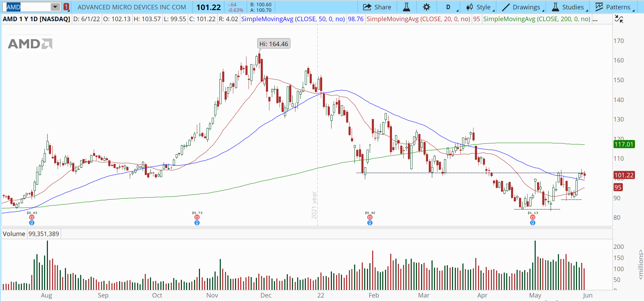Click the 'D: 6/1/22' date readout
This screenshot has height=301, width=644.
87,19
